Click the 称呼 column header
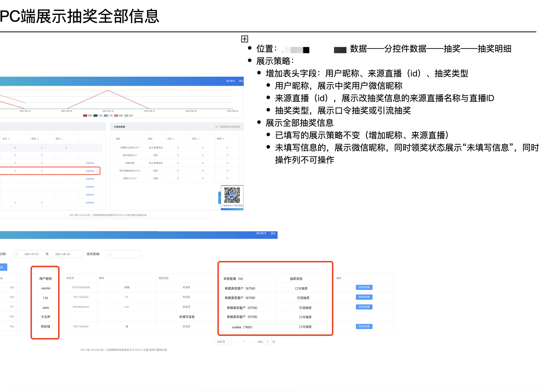This screenshot has width=545, height=392. click(101, 278)
